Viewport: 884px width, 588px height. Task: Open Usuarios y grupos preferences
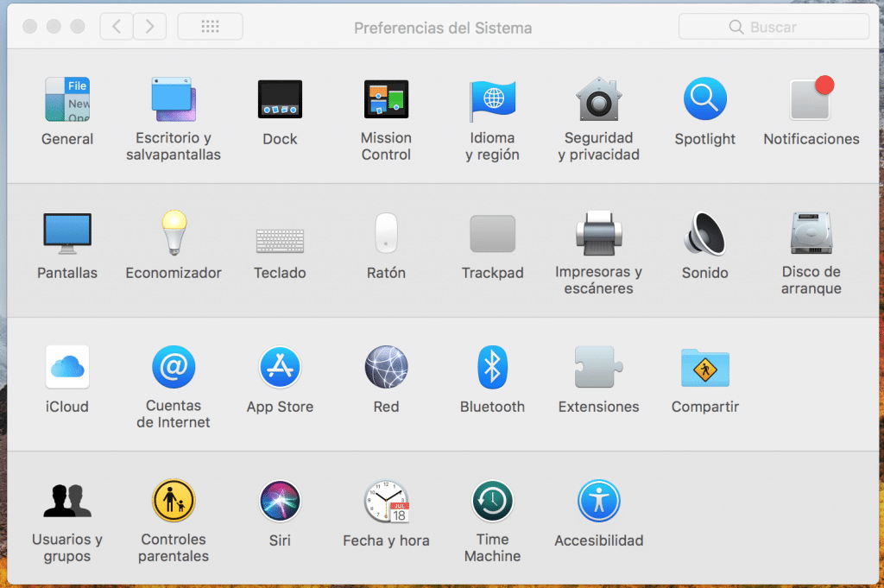(x=67, y=501)
